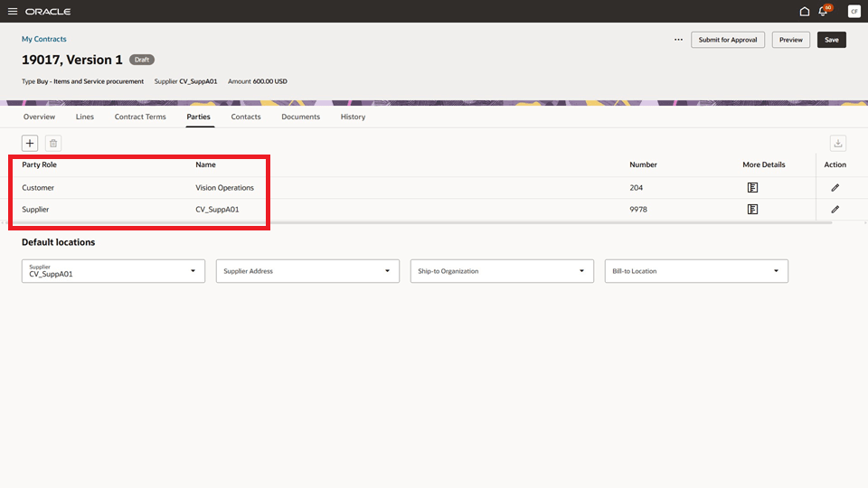Switch to the Lines tab
The width and height of the screenshot is (868, 488).
[x=85, y=117]
